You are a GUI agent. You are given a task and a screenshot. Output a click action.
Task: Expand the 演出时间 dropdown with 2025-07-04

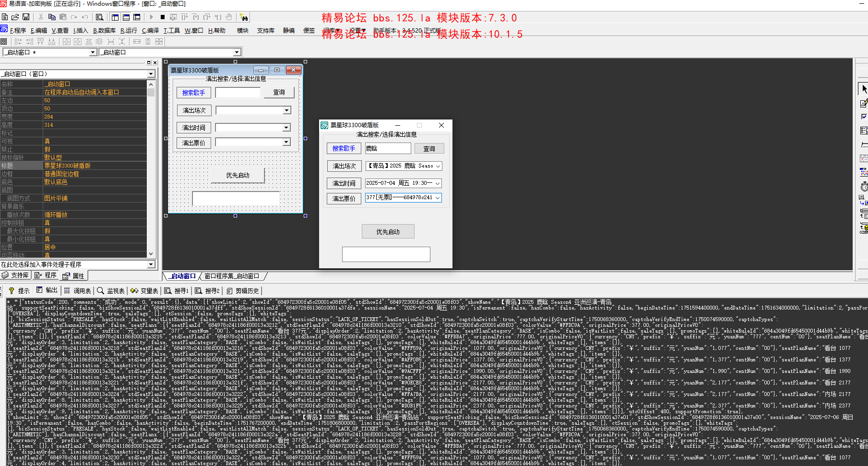(x=438, y=183)
